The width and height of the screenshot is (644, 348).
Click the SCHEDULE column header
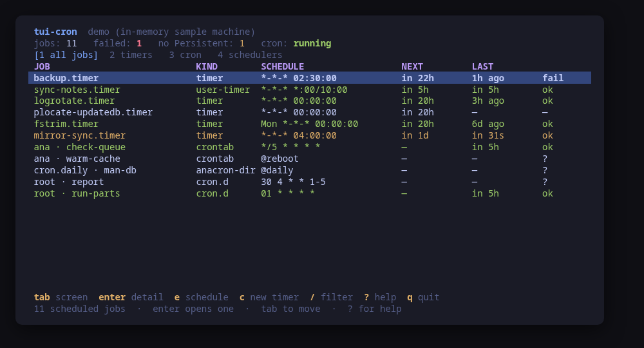pos(283,66)
